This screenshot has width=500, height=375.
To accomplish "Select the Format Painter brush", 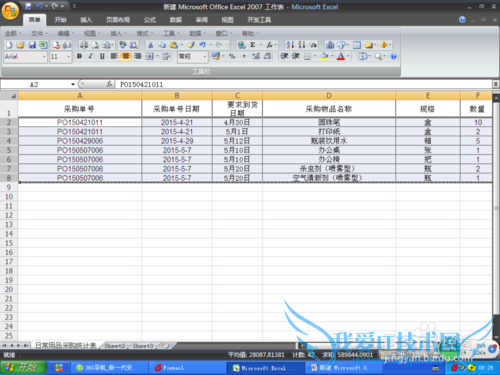I will [191, 45].
